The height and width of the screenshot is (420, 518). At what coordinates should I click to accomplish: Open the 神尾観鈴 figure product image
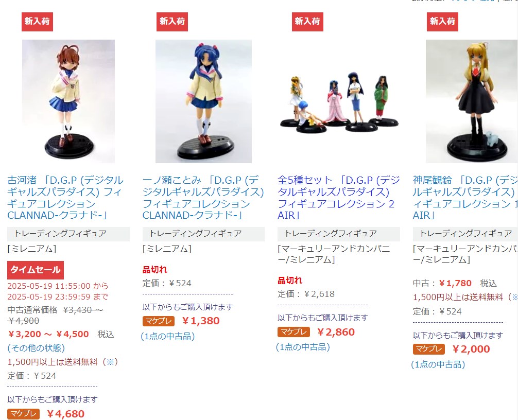[x=472, y=101]
